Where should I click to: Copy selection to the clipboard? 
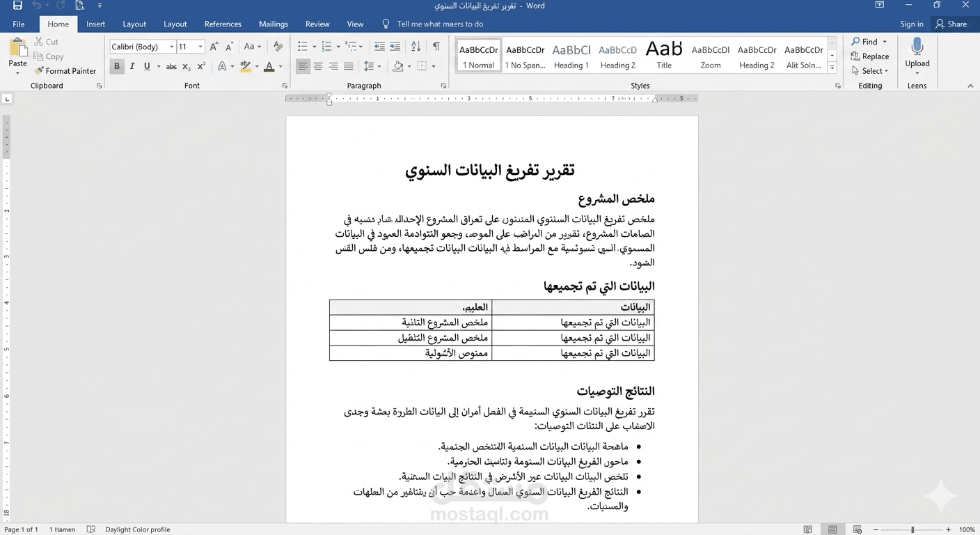point(49,56)
